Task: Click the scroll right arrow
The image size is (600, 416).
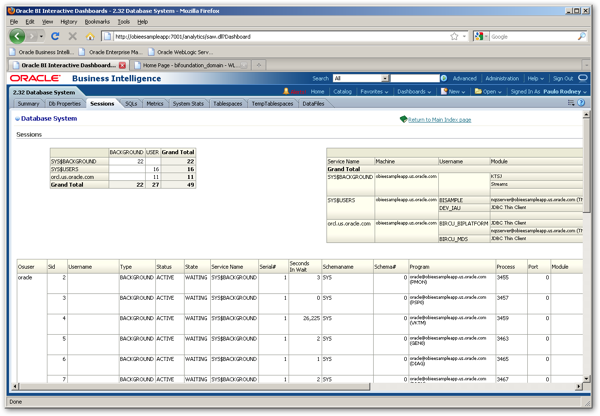Action: (579, 387)
